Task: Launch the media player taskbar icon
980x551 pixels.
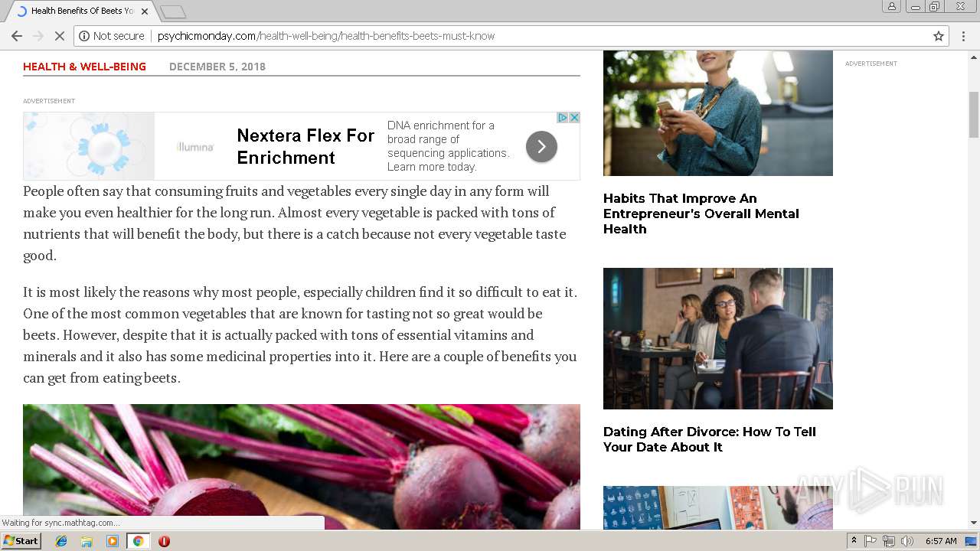Action: 113,541
